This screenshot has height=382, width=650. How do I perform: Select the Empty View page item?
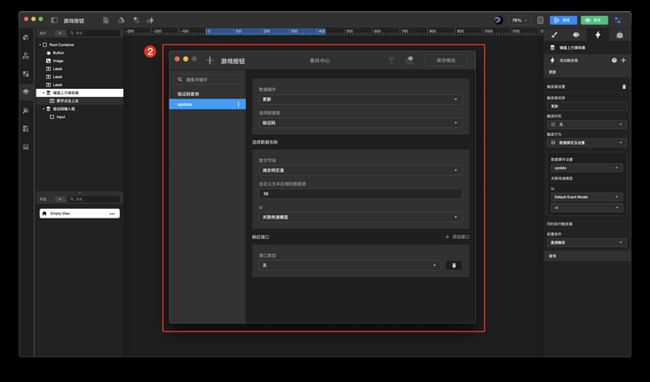tap(80, 213)
